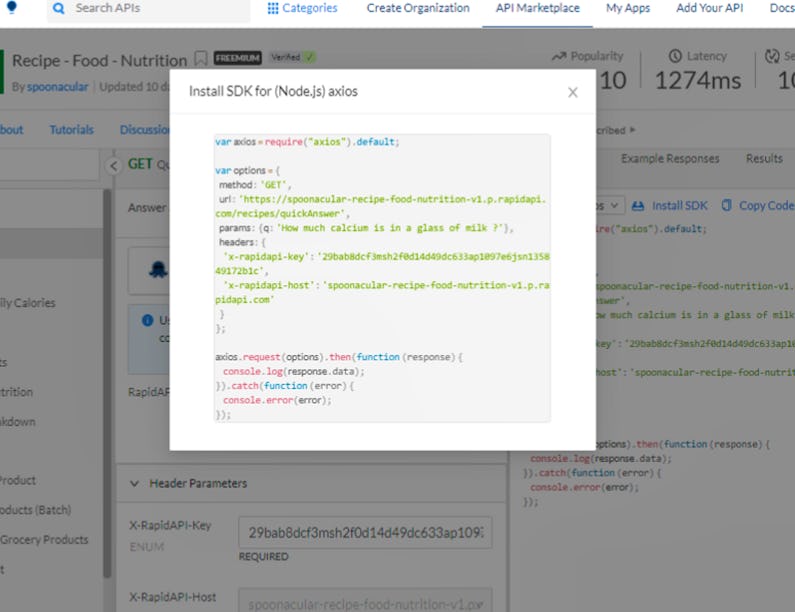Focus the Search APIs field
The height and width of the screenshot is (612, 795).
149,9
